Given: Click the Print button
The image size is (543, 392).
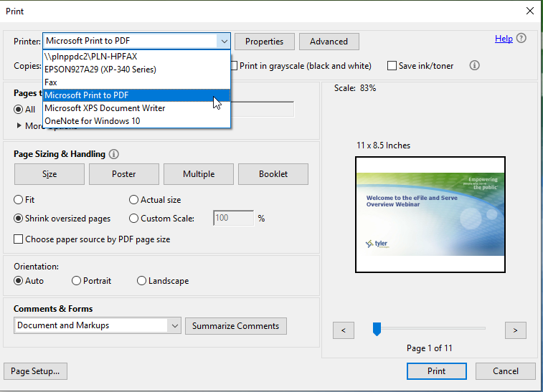Looking at the screenshot, I should [x=436, y=371].
